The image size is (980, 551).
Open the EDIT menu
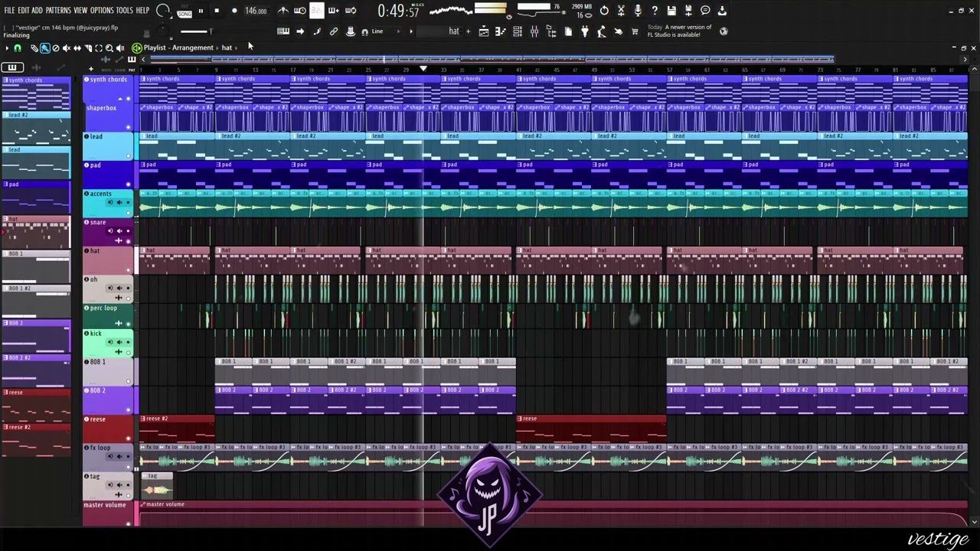tap(24, 11)
